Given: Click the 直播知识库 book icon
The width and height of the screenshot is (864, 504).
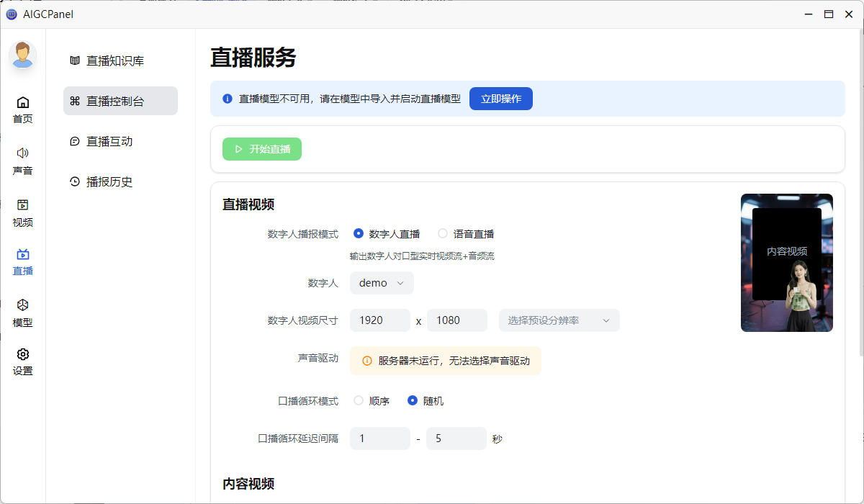Looking at the screenshot, I should click(74, 60).
